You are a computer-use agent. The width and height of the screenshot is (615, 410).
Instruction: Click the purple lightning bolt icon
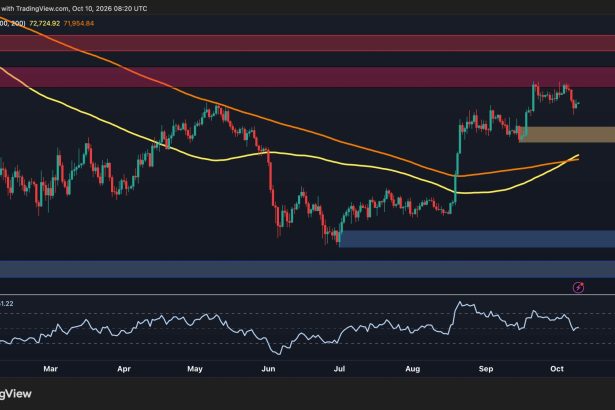pyautogui.click(x=578, y=288)
